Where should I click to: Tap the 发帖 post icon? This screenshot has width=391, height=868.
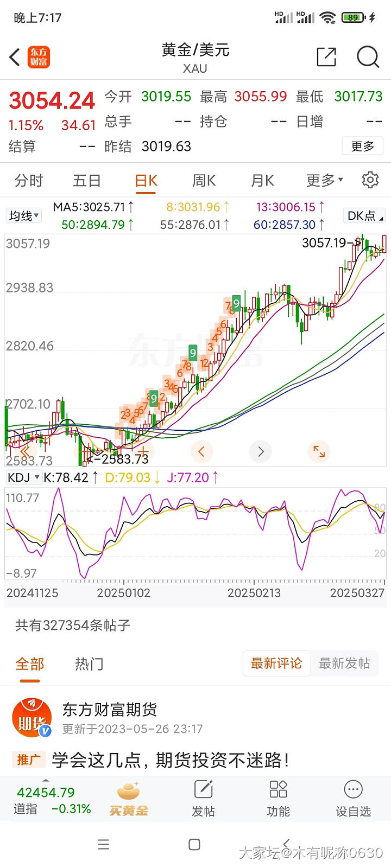pyautogui.click(x=203, y=798)
